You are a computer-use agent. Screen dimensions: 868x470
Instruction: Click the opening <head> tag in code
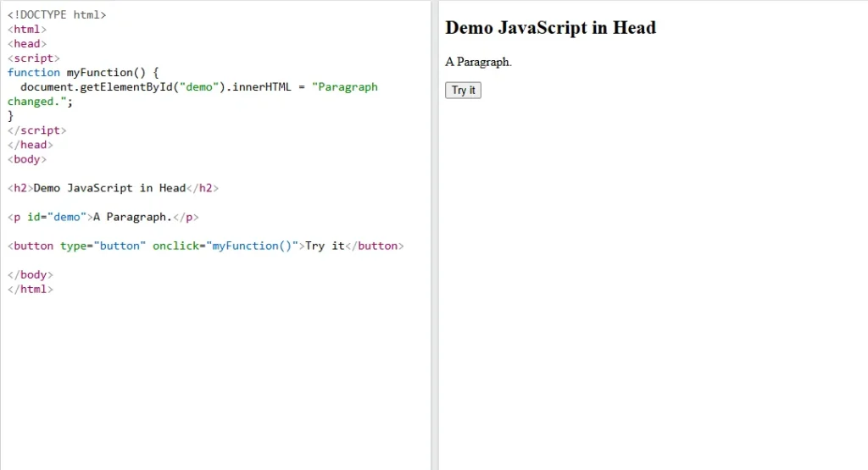[27, 44]
